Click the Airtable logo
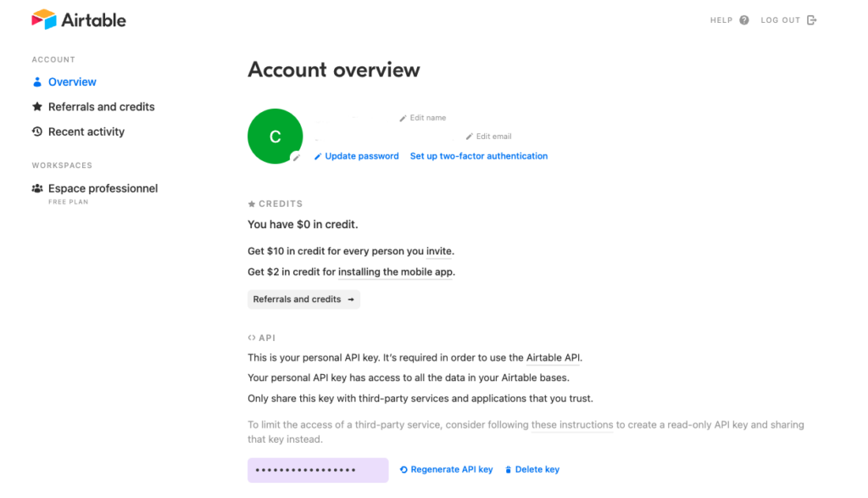 (78, 20)
